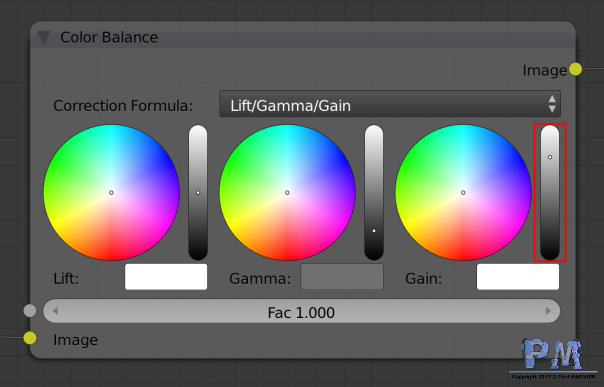604x387 pixels.
Task: Click the Gain label
Action: [423, 278]
